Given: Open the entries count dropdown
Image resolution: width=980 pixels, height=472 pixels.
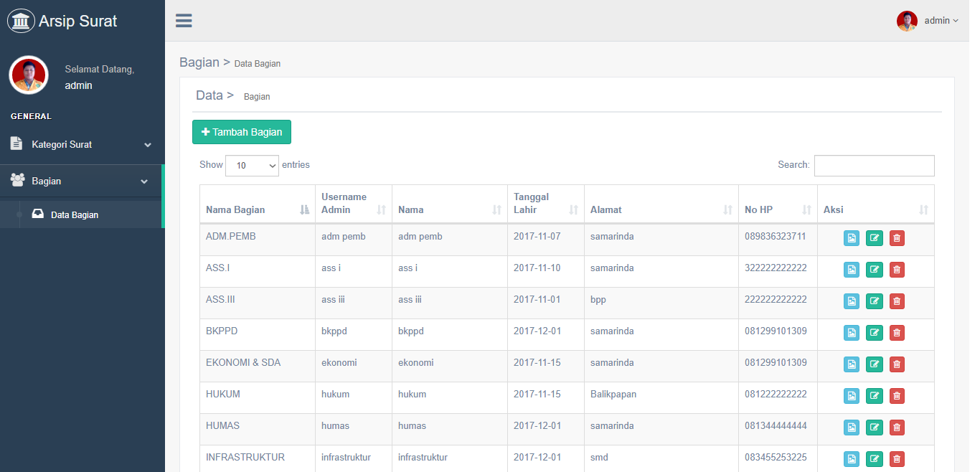Looking at the screenshot, I should [252, 166].
